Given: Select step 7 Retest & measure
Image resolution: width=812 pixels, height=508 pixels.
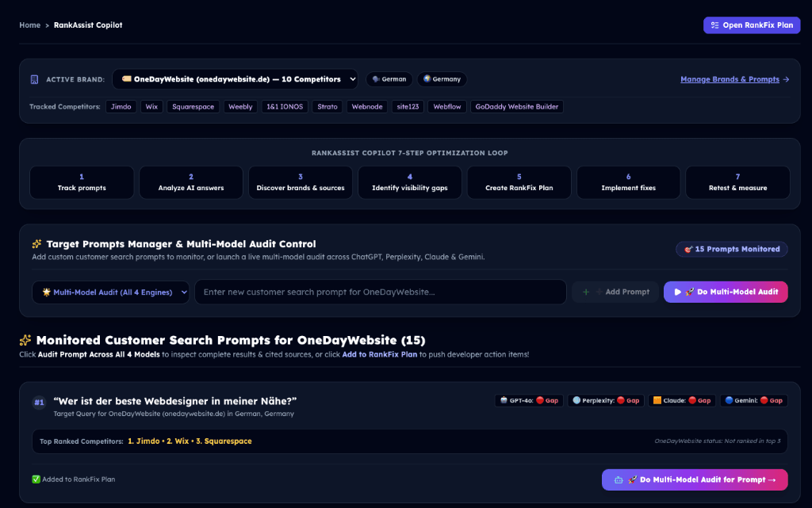Looking at the screenshot, I should click(738, 182).
